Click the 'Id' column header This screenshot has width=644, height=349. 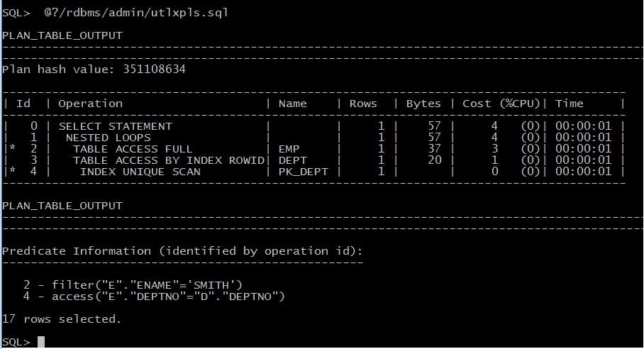tap(23, 104)
